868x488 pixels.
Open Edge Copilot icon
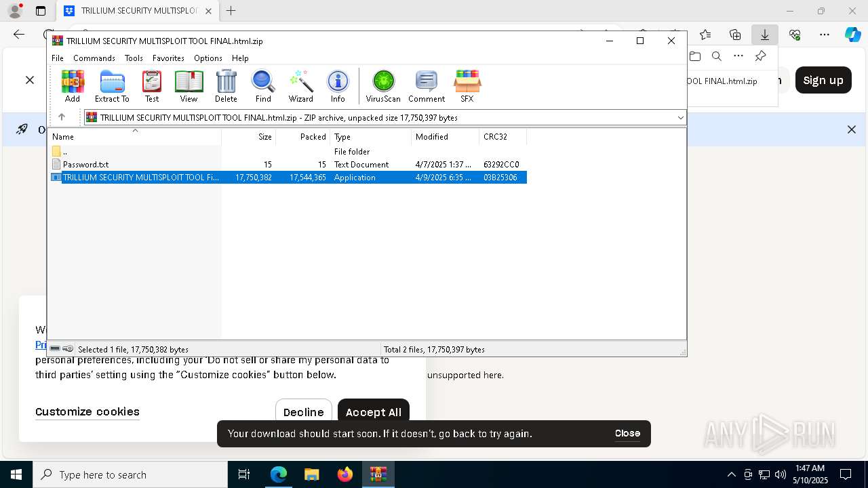pos(852,35)
